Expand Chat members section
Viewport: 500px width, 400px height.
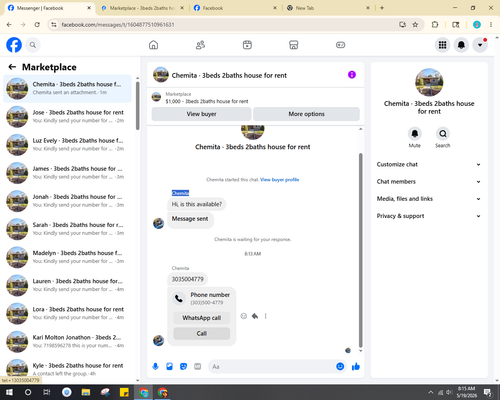429,182
